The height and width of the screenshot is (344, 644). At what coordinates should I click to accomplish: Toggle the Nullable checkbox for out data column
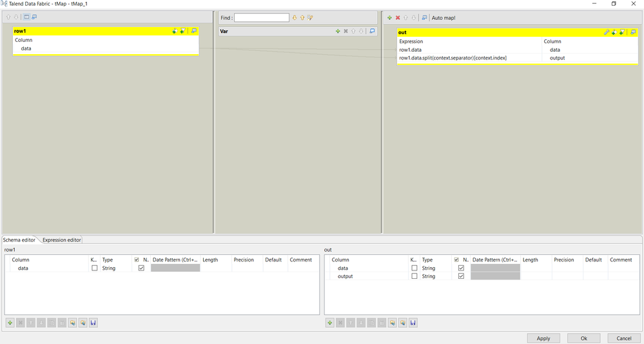461,268
